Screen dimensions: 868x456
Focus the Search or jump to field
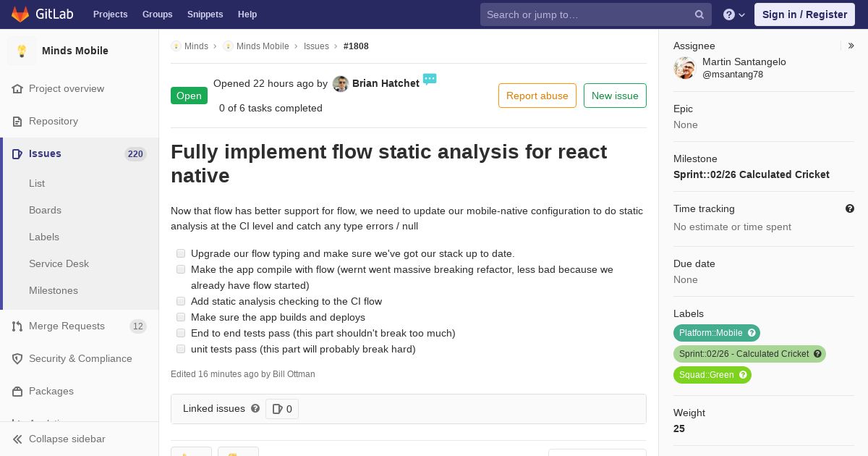(586, 14)
